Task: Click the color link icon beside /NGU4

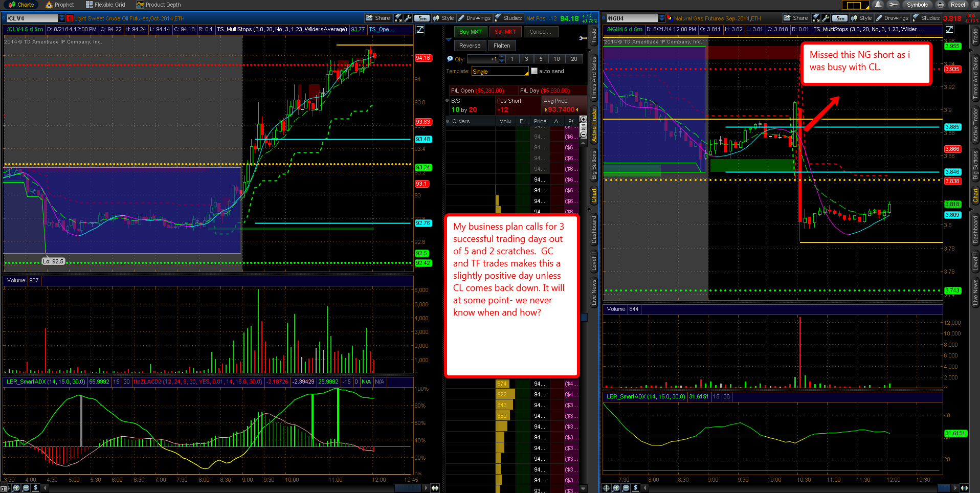Action: click(x=669, y=18)
